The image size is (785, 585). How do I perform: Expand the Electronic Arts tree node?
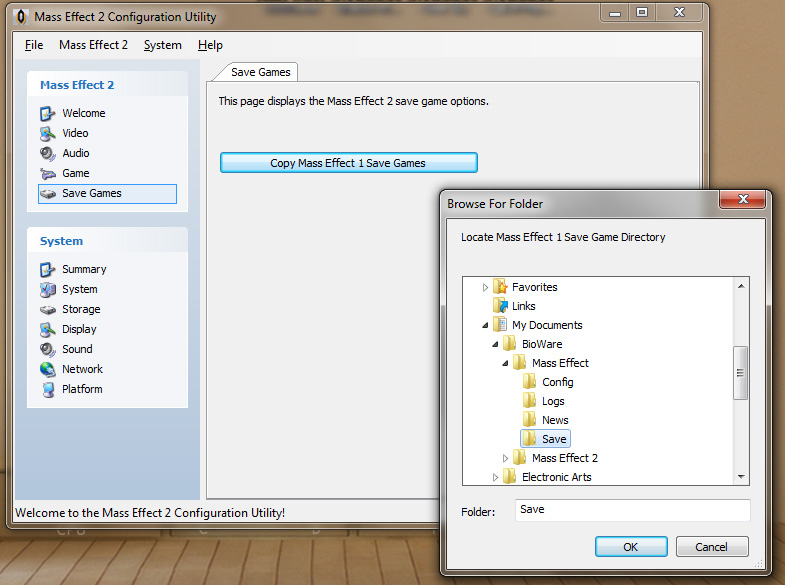point(495,477)
